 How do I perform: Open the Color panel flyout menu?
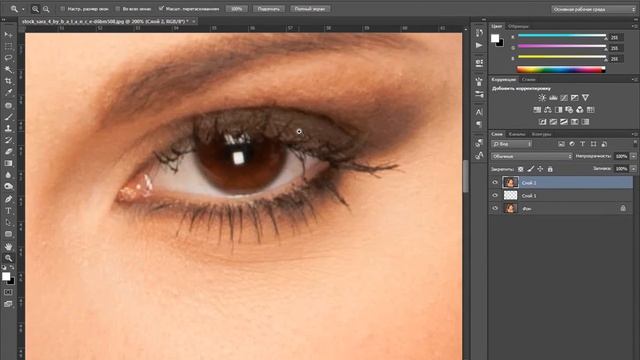pyautogui.click(x=635, y=26)
